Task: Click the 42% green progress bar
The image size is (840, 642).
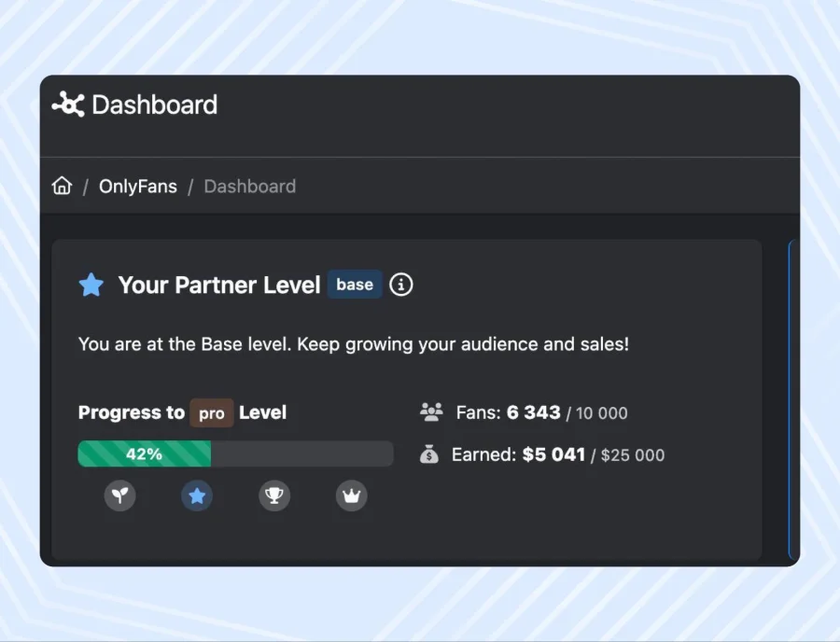Action: [x=145, y=454]
